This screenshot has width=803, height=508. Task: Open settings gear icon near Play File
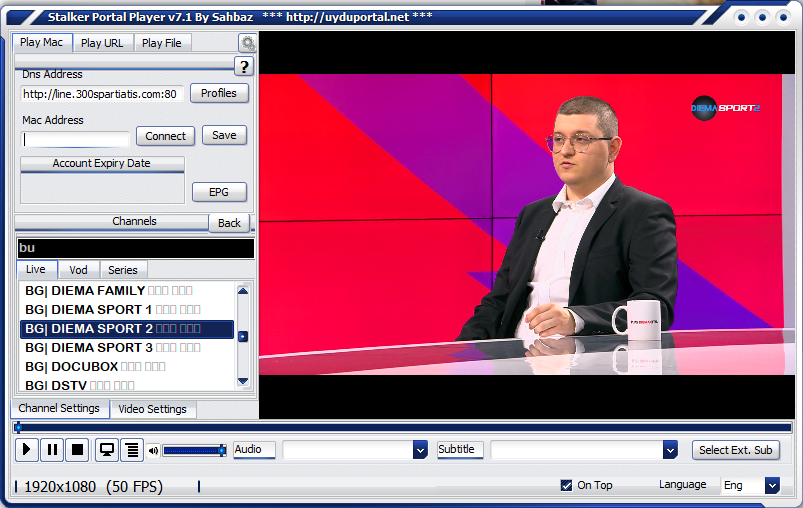pos(248,43)
